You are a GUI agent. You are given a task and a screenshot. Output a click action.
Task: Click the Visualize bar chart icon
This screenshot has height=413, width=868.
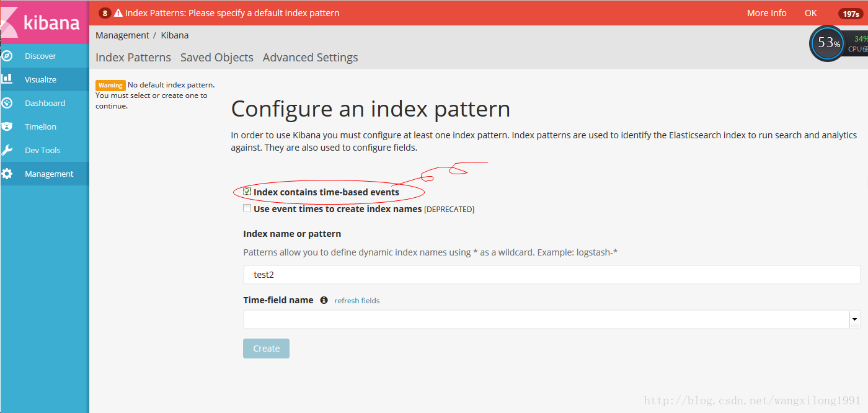pyautogui.click(x=7, y=79)
